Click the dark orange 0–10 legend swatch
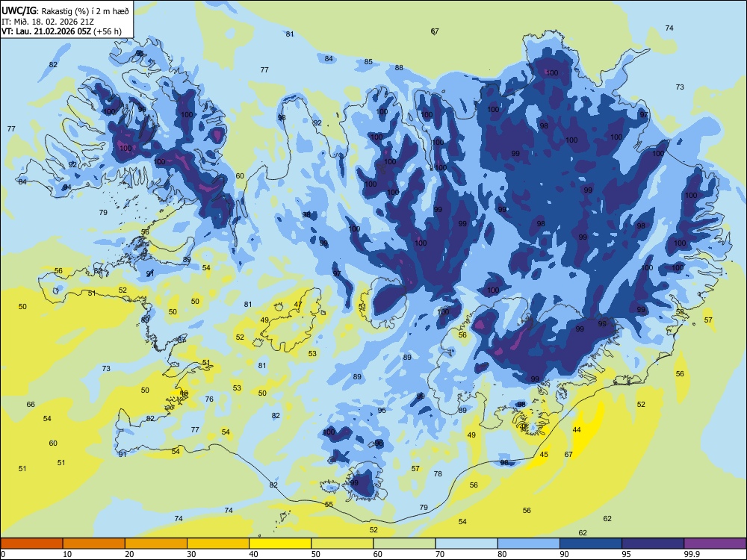 pyautogui.click(x=31, y=544)
